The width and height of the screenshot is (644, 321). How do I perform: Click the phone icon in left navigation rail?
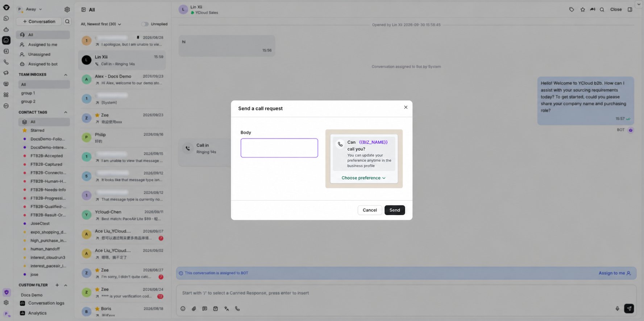6,62
